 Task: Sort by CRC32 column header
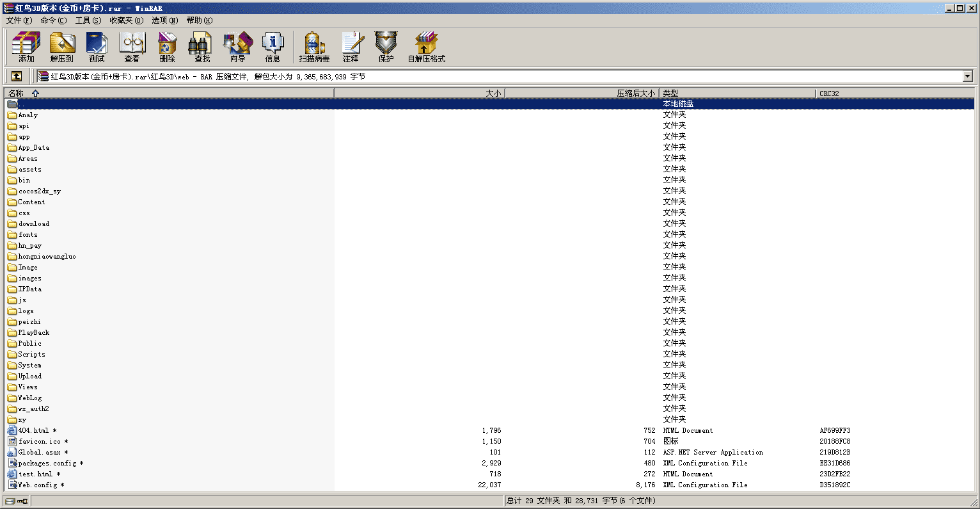point(829,93)
